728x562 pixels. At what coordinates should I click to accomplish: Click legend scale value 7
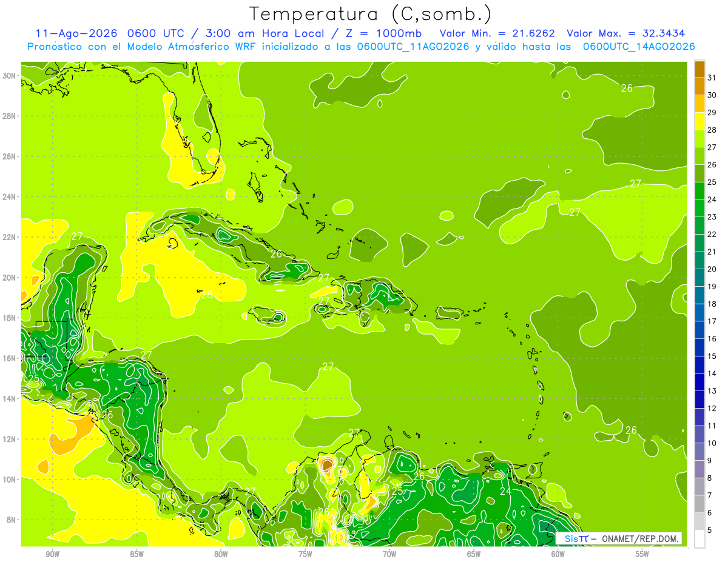click(x=710, y=496)
